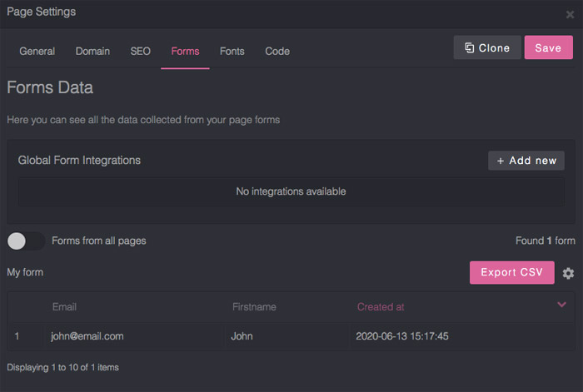The width and height of the screenshot is (583, 392).
Task: Switch to the Domain tab
Action: tap(92, 52)
